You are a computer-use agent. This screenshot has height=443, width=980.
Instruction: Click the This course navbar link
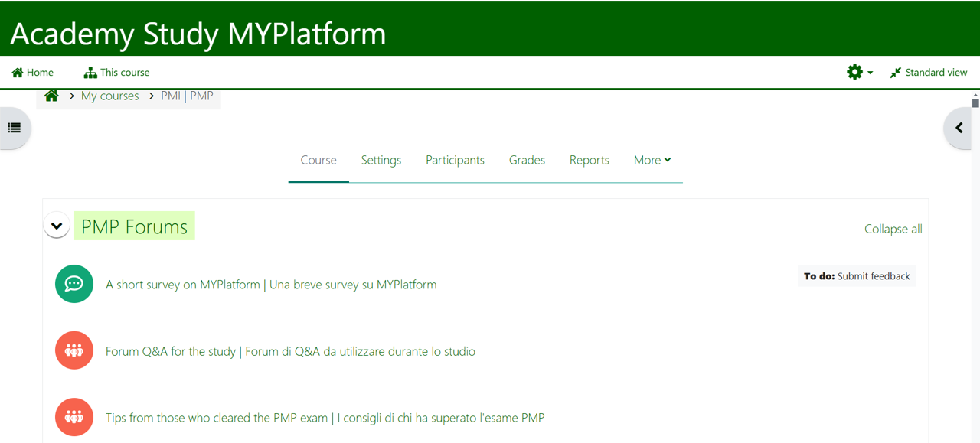[x=117, y=73]
